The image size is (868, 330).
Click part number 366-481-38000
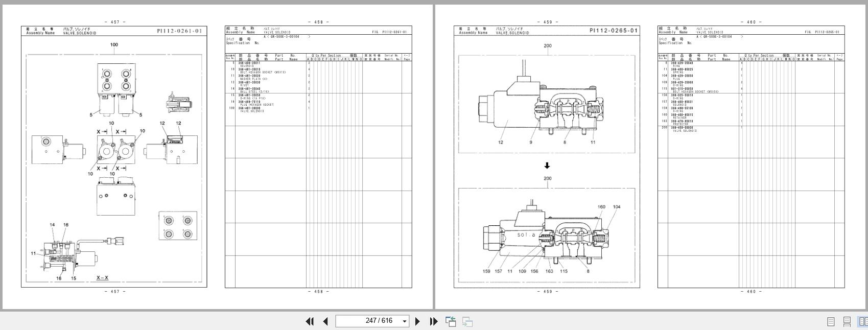(249, 108)
